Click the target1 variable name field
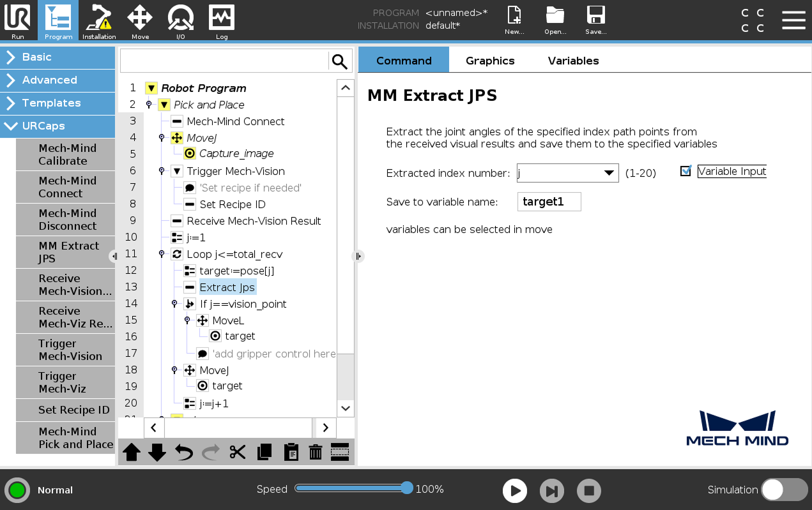812x510 pixels. click(x=549, y=202)
